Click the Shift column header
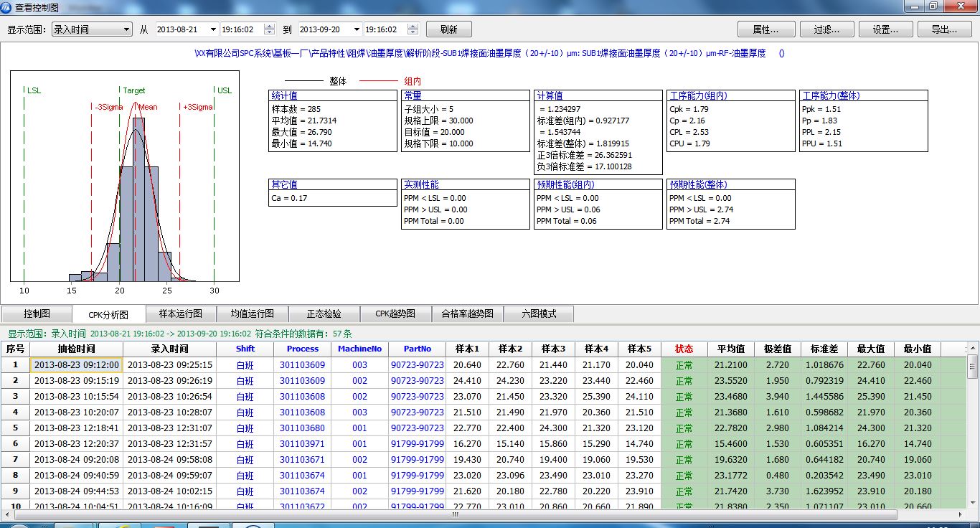This screenshot has height=528, width=980. click(245, 349)
